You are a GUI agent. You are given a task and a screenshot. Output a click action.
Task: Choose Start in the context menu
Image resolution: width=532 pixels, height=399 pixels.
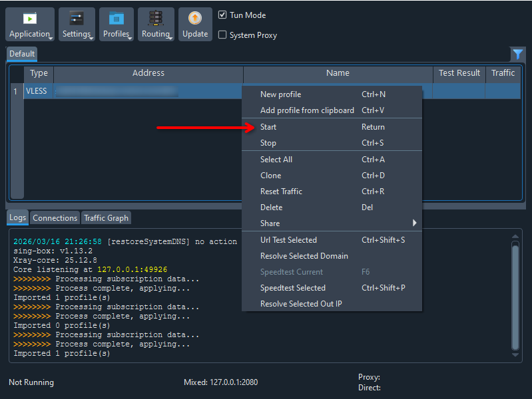pos(268,127)
